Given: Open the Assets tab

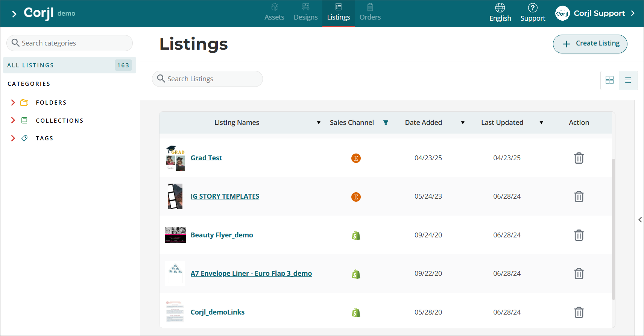Looking at the screenshot, I should (x=274, y=13).
